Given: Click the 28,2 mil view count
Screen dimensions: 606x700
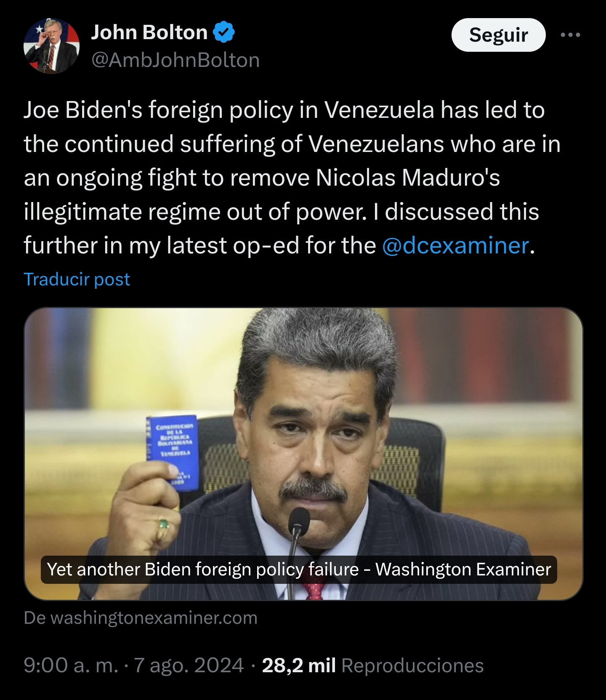Looking at the screenshot, I should [299, 665].
